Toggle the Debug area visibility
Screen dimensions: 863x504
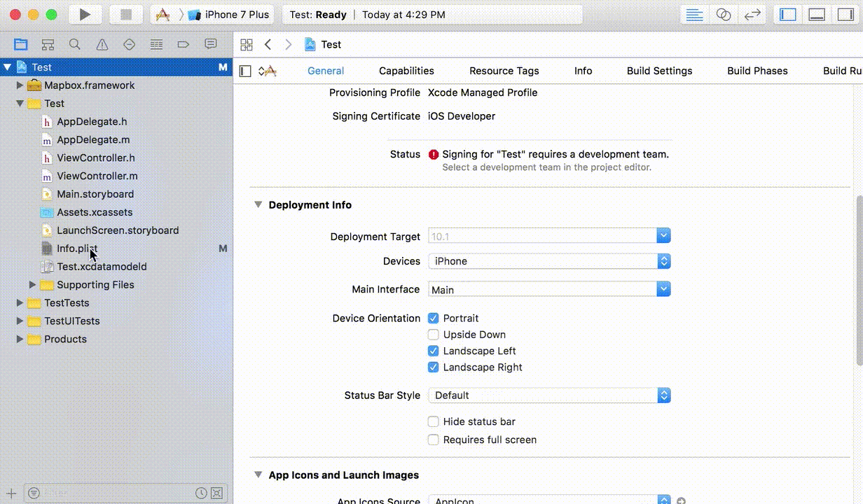tap(817, 14)
